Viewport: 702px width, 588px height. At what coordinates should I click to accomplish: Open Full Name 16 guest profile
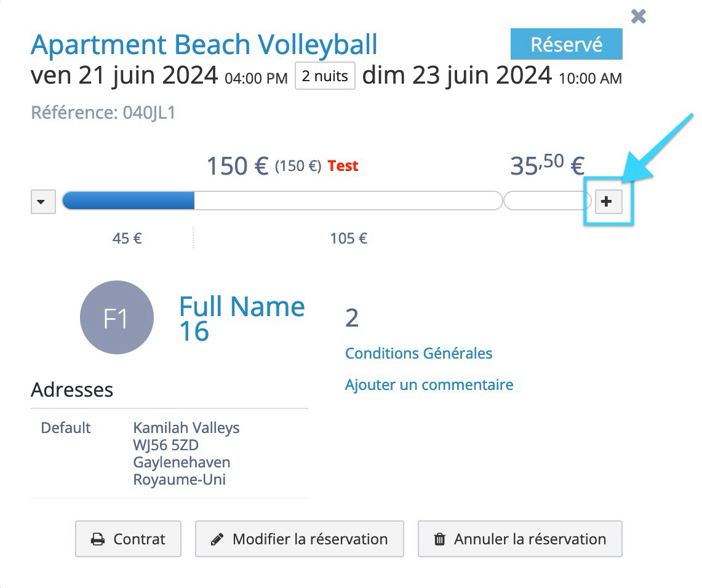242,318
